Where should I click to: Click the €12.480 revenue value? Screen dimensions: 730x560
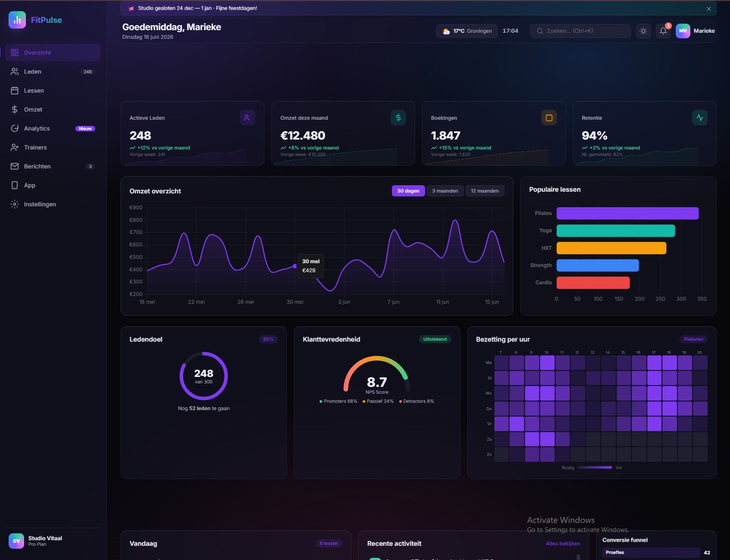pos(303,136)
